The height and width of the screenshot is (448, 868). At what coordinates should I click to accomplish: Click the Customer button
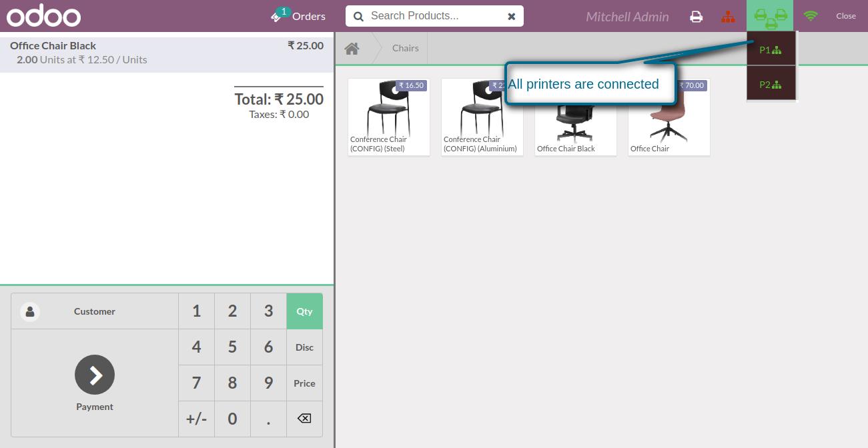(95, 311)
